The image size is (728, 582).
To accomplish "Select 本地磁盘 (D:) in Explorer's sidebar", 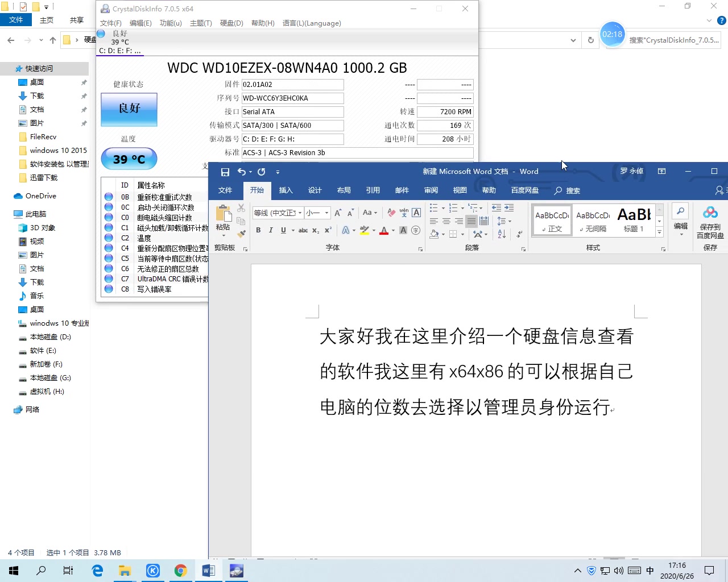I will click(x=50, y=337).
